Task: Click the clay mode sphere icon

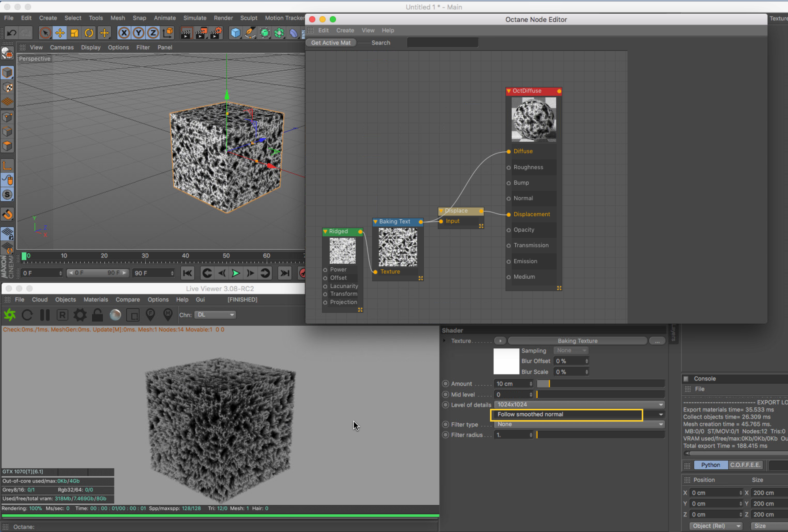Action: point(115,315)
